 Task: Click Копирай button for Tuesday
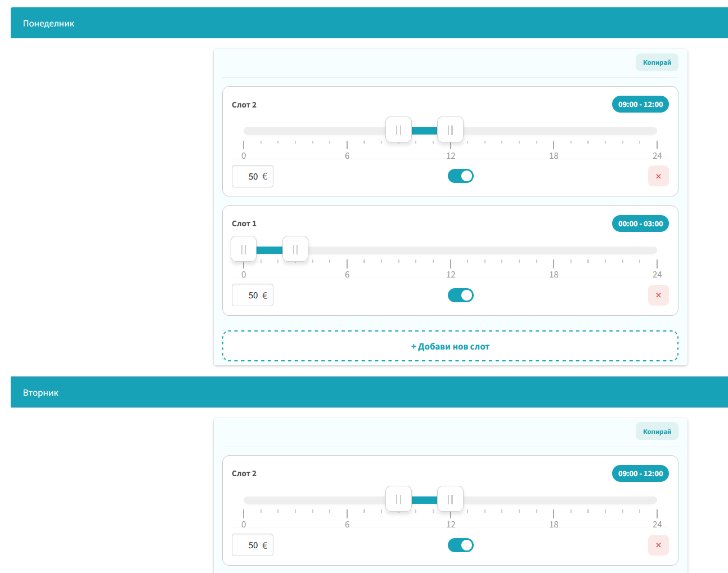(x=657, y=432)
